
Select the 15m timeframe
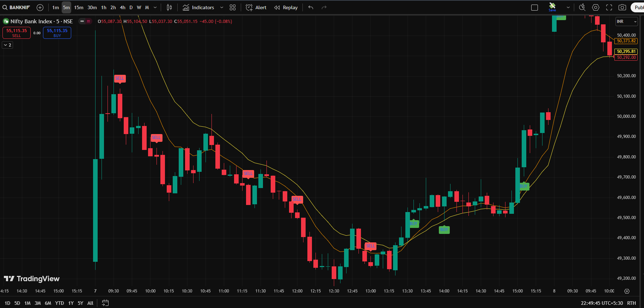[79, 7]
